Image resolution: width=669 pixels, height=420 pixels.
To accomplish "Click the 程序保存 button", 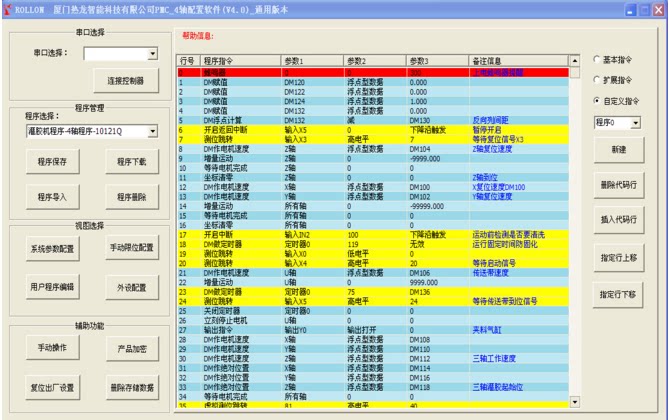I will coord(52,161).
